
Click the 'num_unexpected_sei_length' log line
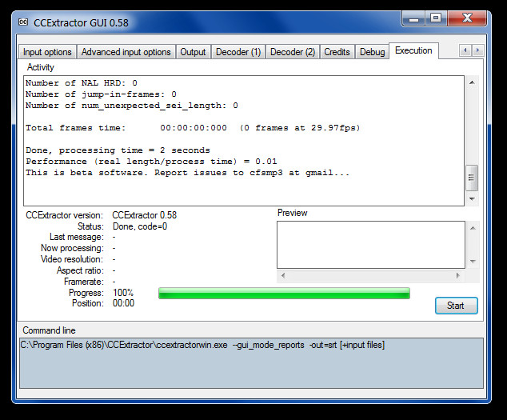tap(132, 106)
